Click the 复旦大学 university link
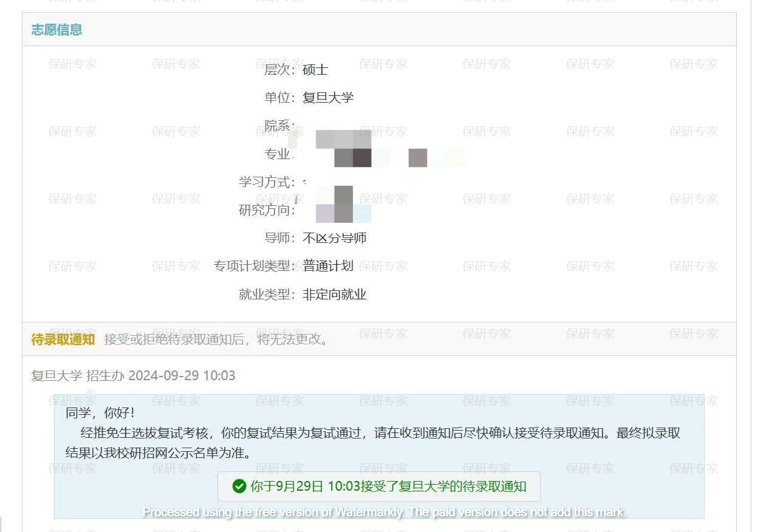The width and height of the screenshot is (769, 532). coord(329,97)
